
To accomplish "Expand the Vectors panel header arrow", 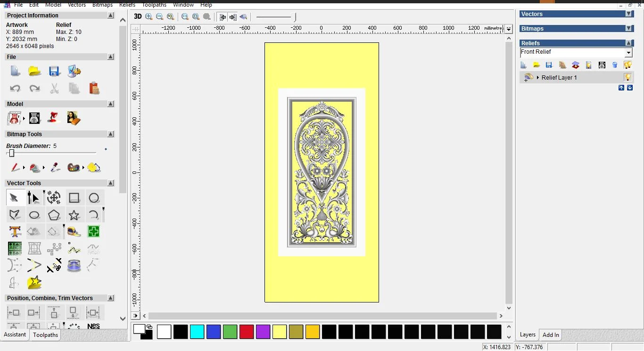I will coord(629,14).
